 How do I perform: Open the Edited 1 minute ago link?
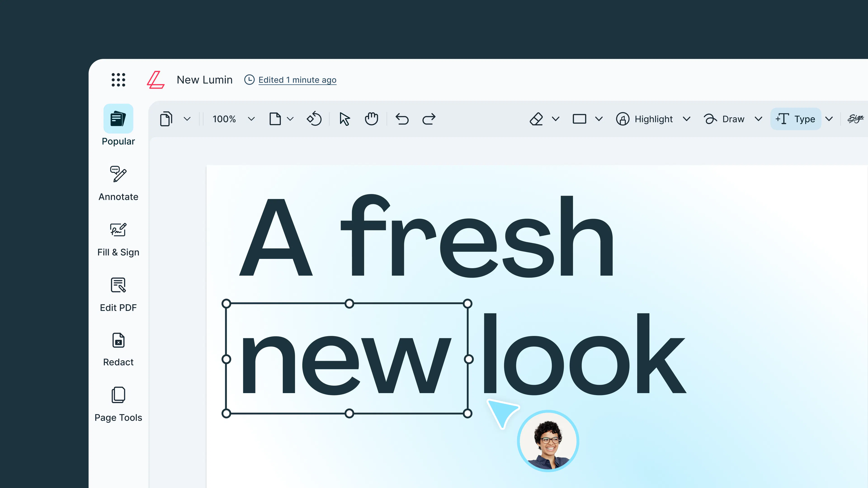(297, 80)
